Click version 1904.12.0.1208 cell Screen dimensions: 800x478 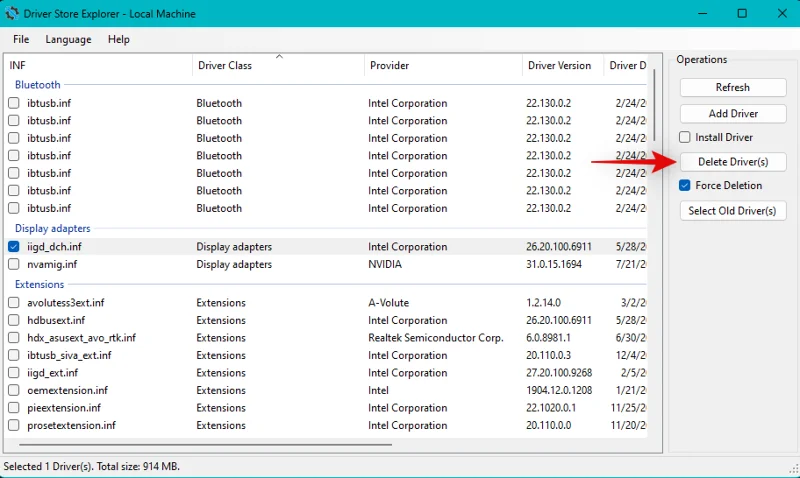tap(559, 390)
